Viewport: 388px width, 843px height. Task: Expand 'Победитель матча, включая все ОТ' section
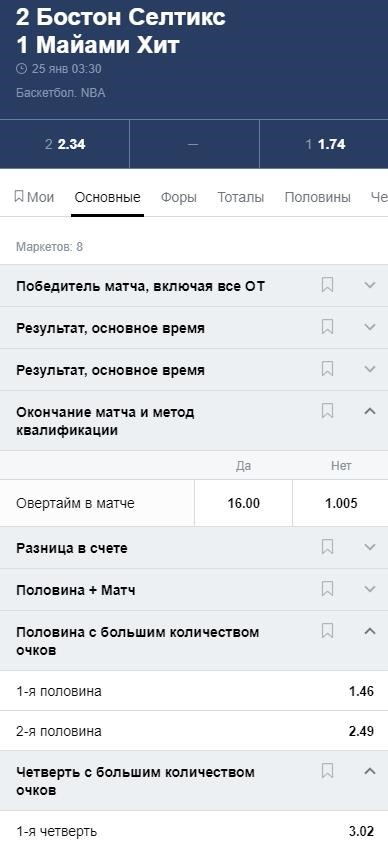coord(370,285)
